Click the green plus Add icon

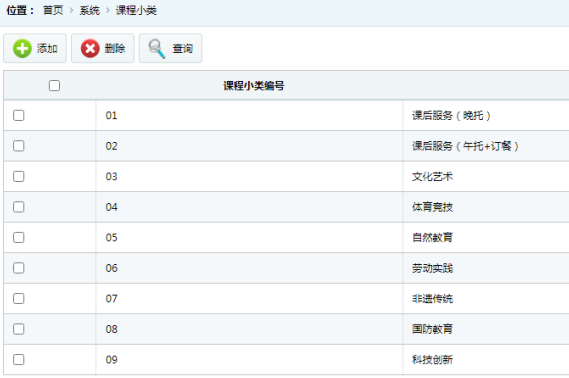[x=22, y=48]
